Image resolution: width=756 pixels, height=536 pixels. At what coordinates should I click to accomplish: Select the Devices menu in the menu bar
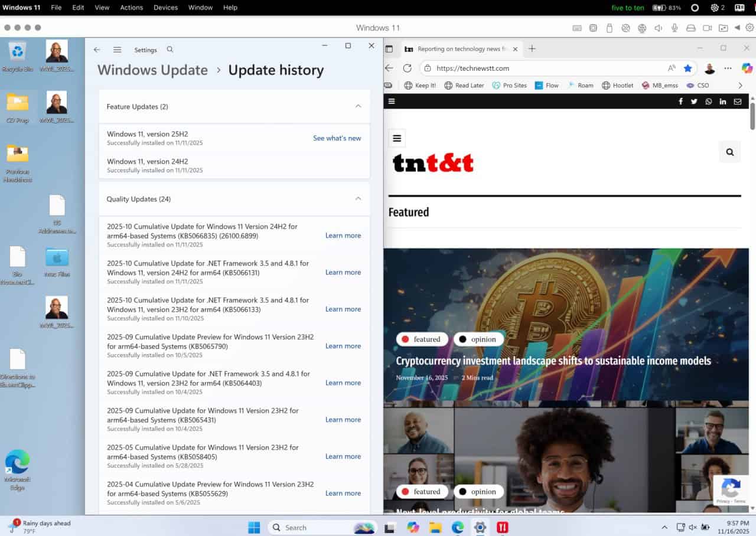coord(165,7)
